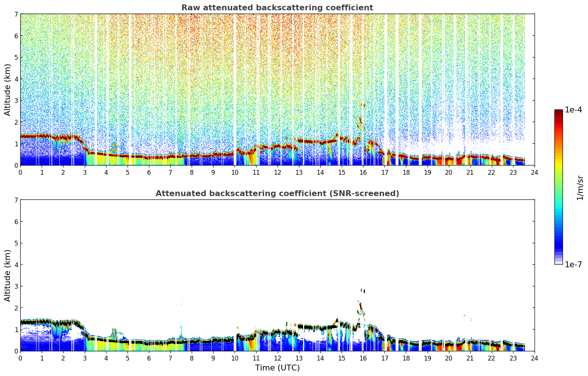Click the 'Time (UTC)' axis label

[x=277, y=368]
